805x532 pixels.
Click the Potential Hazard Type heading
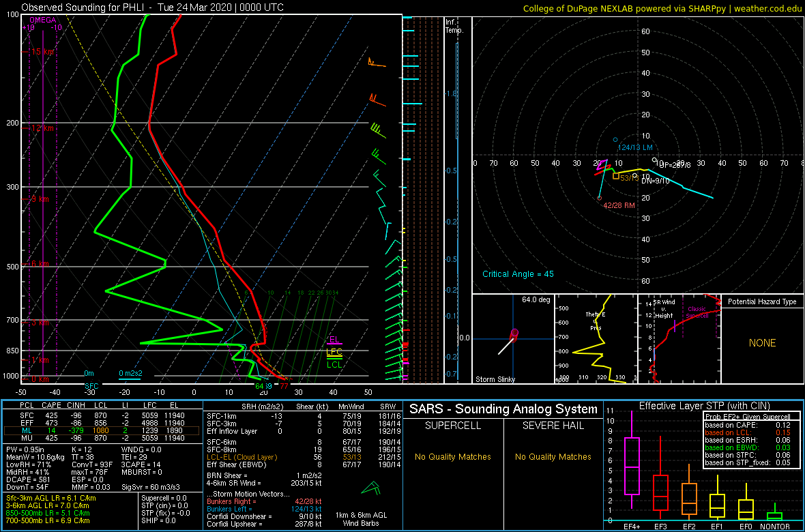[x=762, y=301]
